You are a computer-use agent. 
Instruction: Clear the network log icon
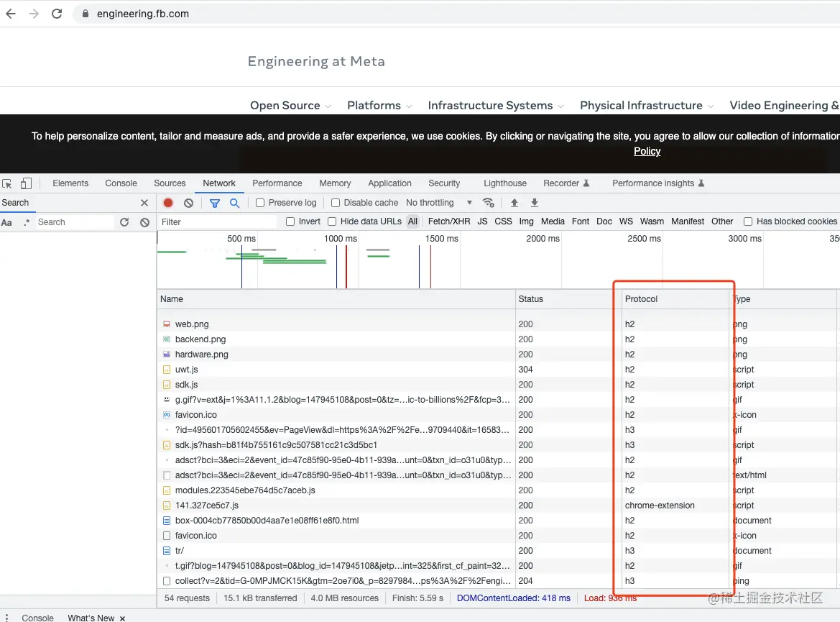188,203
